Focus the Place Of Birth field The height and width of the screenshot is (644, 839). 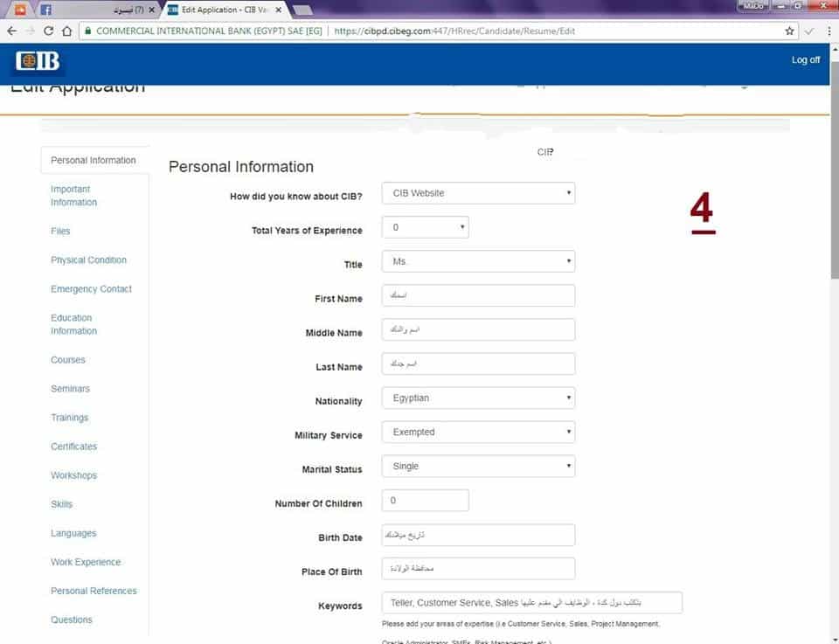click(x=478, y=569)
